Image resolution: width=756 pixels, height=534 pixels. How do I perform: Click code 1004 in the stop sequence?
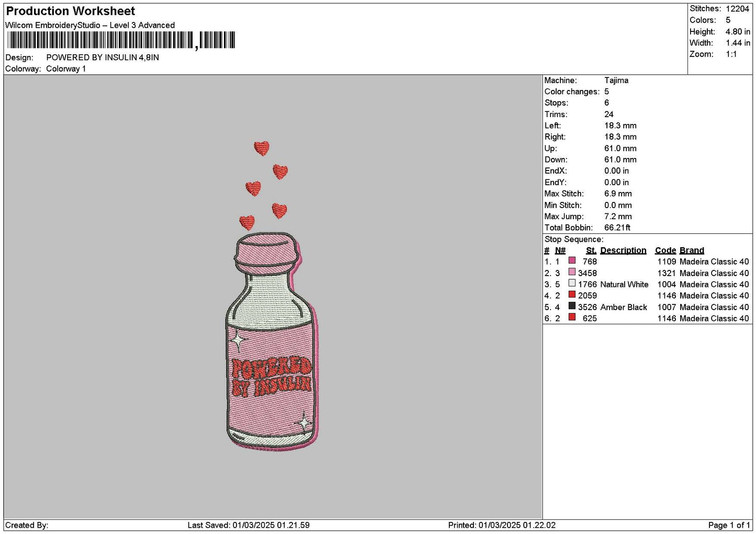click(x=667, y=285)
